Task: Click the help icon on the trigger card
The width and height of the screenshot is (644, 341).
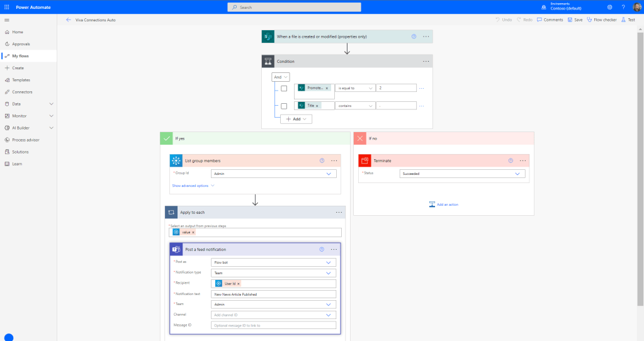Action: (414, 36)
